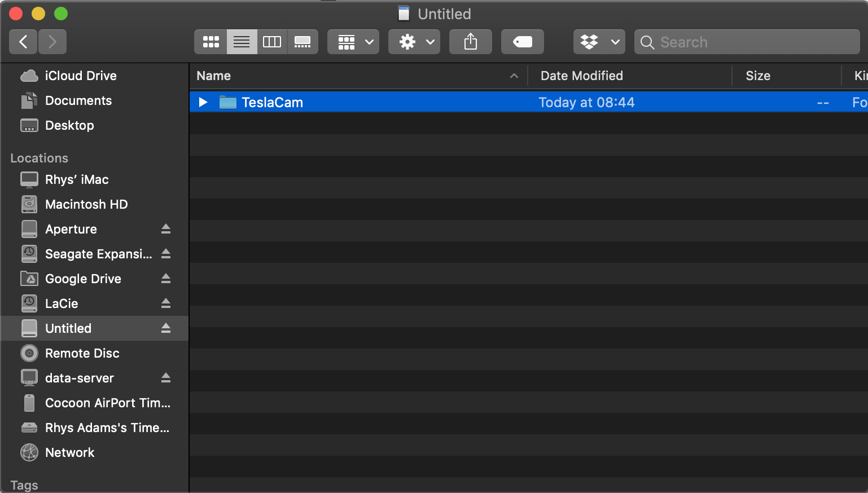Click the Edit Tags toolbar icon
The image size is (868, 493).
pyautogui.click(x=522, y=42)
